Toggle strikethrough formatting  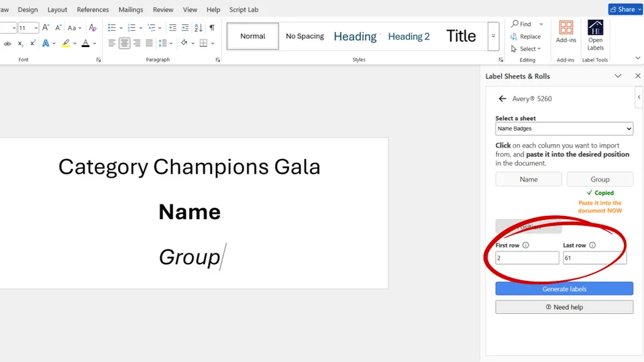click(x=7, y=43)
